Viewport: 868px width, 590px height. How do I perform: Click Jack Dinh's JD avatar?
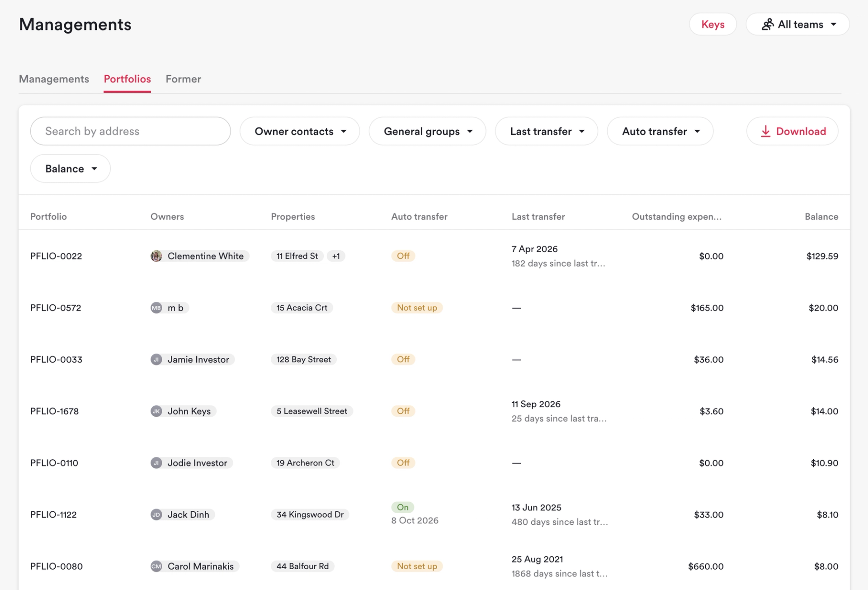coord(156,514)
